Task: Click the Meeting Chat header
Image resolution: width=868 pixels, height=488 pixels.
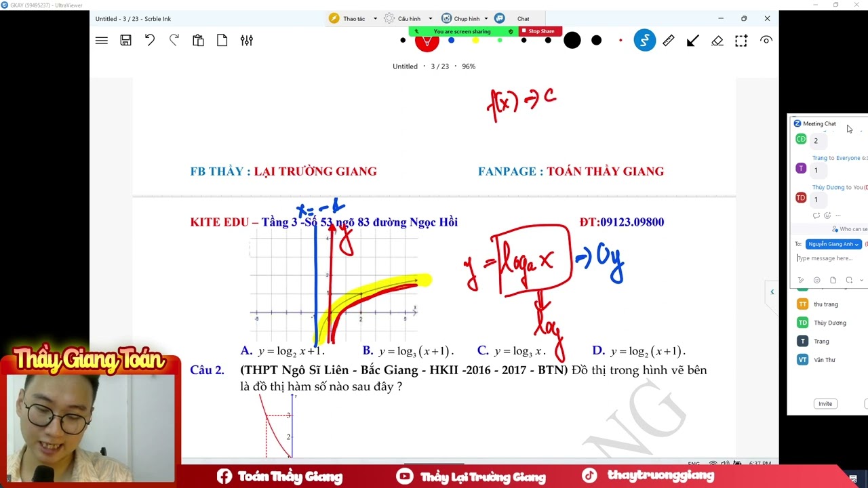Action: point(819,124)
